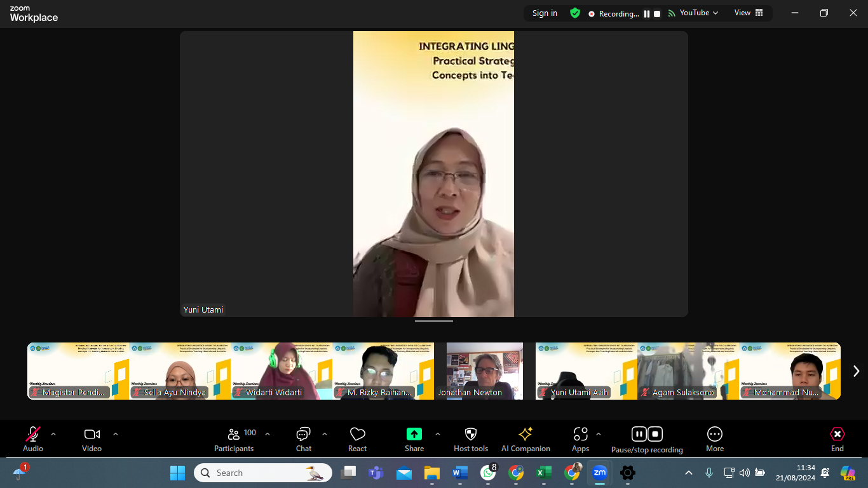
Task: Select Jonathan Newton's video thumbnail
Action: pyautogui.click(x=485, y=371)
